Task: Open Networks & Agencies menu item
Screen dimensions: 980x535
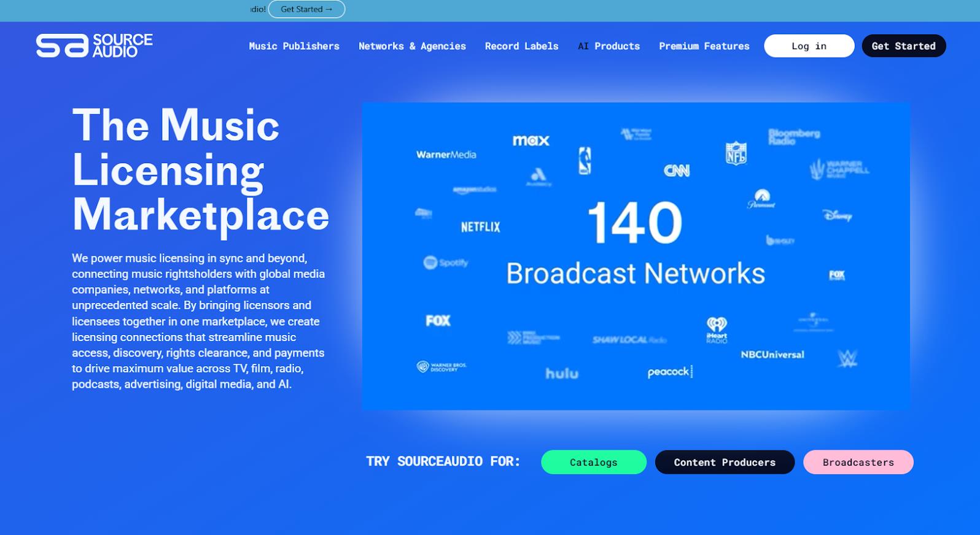Action: click(x=412, y=46)
